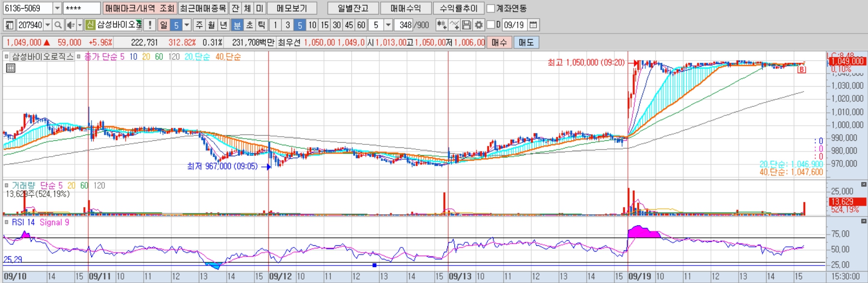This screenshot has height=283, width=868.
Task: Click the green 신 badge icon
Action: [x=91, y=25]
